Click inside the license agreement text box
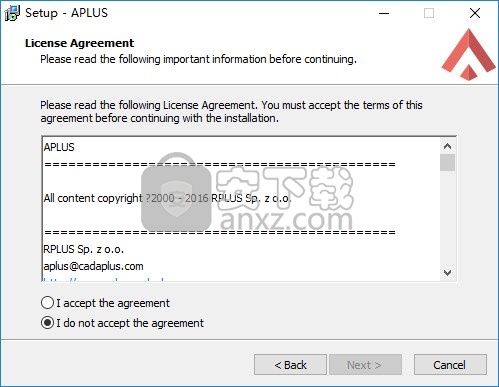 click(241, 209)
